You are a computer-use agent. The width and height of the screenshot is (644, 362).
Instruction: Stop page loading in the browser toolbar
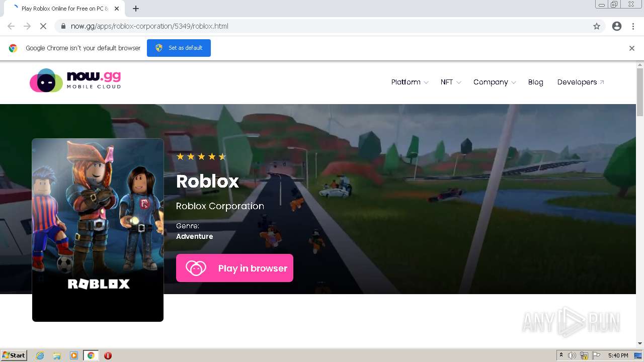43,26
